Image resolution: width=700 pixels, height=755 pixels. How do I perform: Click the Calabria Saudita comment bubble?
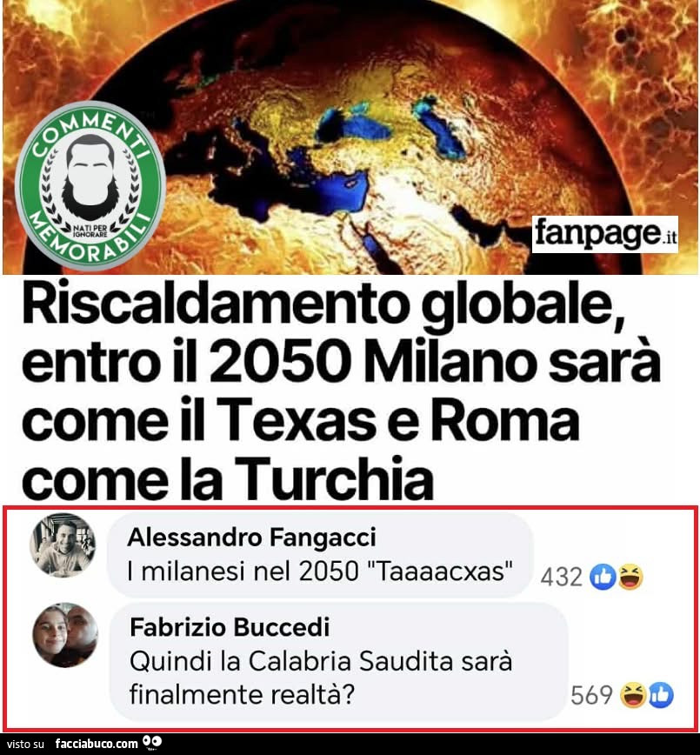point(338,661)
